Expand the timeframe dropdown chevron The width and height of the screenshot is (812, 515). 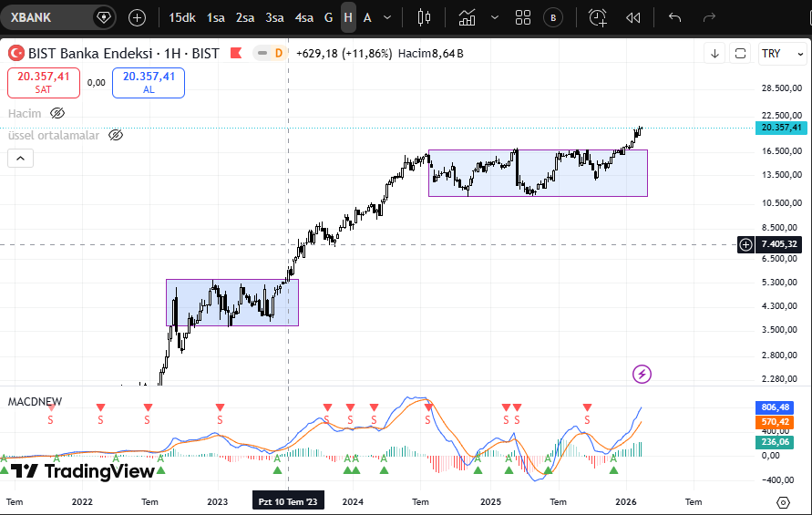386,17
